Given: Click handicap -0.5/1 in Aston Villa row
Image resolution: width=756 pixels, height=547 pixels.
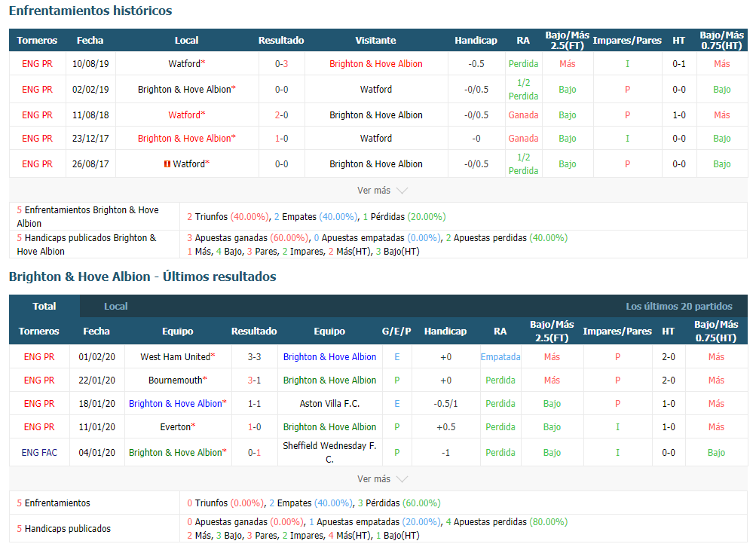Looking at the screenshot, I should [445, 403].
